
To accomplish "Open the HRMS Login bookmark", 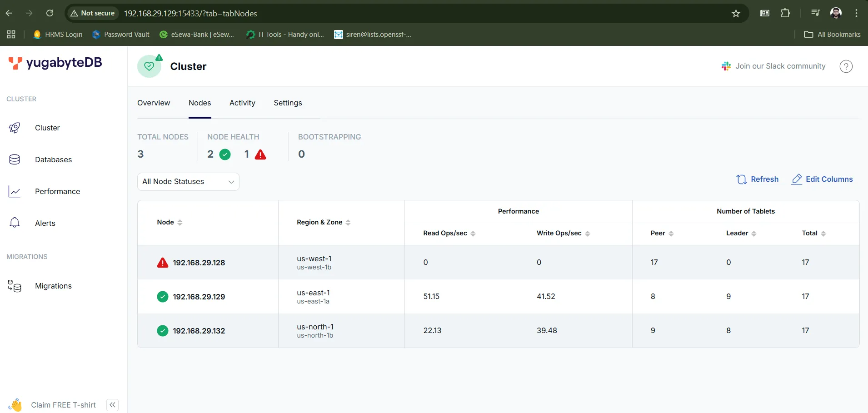I will [x=58, y=35].
